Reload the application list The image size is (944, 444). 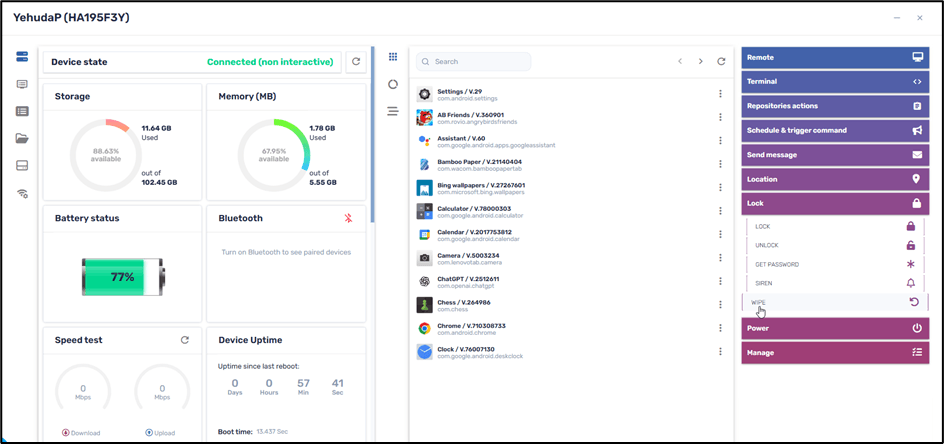point(721,62)
